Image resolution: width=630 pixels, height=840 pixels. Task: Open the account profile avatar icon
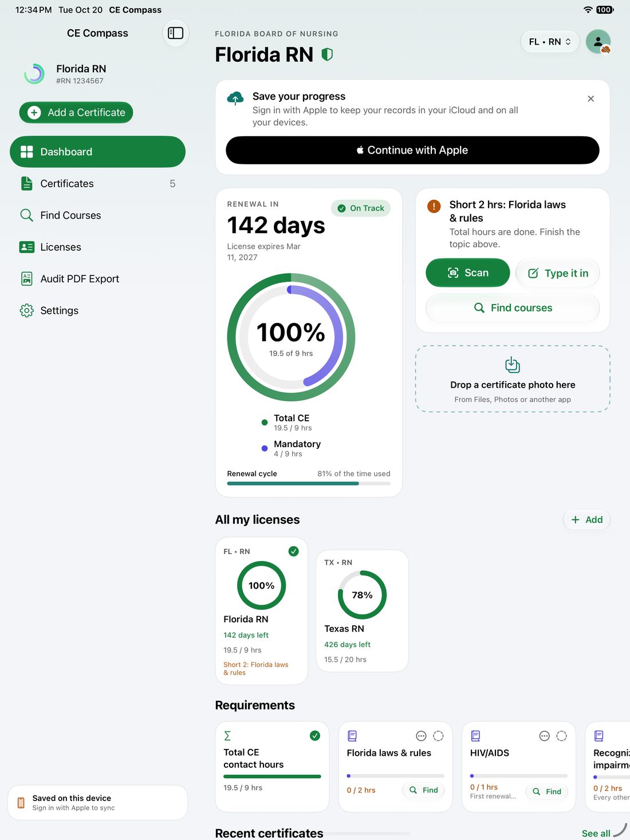coord(598,42)
